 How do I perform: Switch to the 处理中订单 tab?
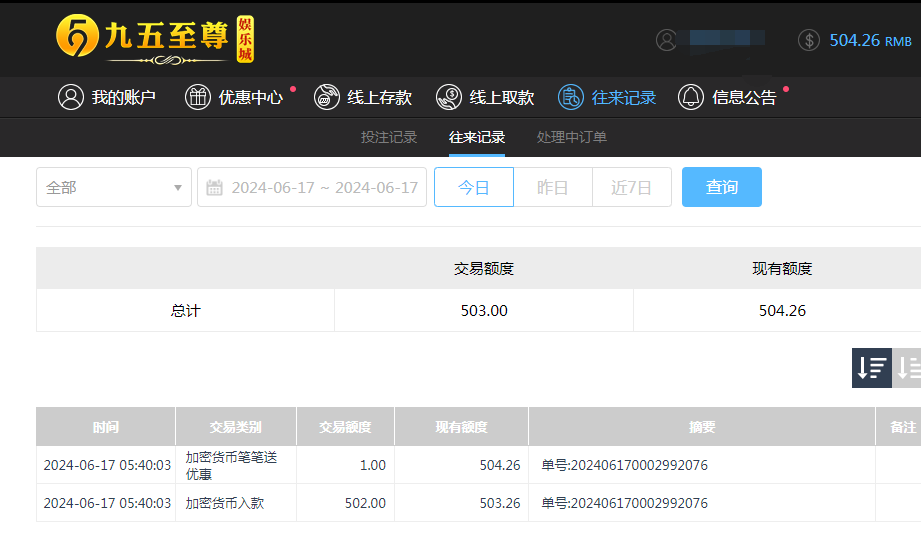click(572, 137)
